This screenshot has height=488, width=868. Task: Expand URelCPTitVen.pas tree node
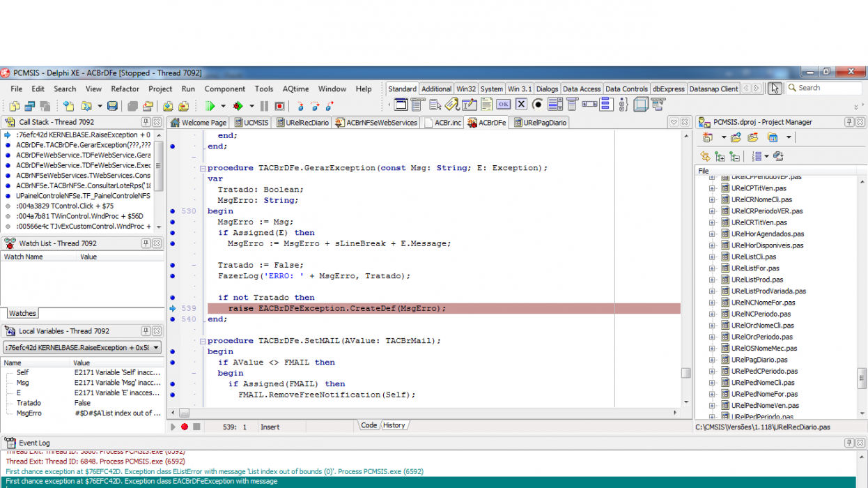point(712,188)
